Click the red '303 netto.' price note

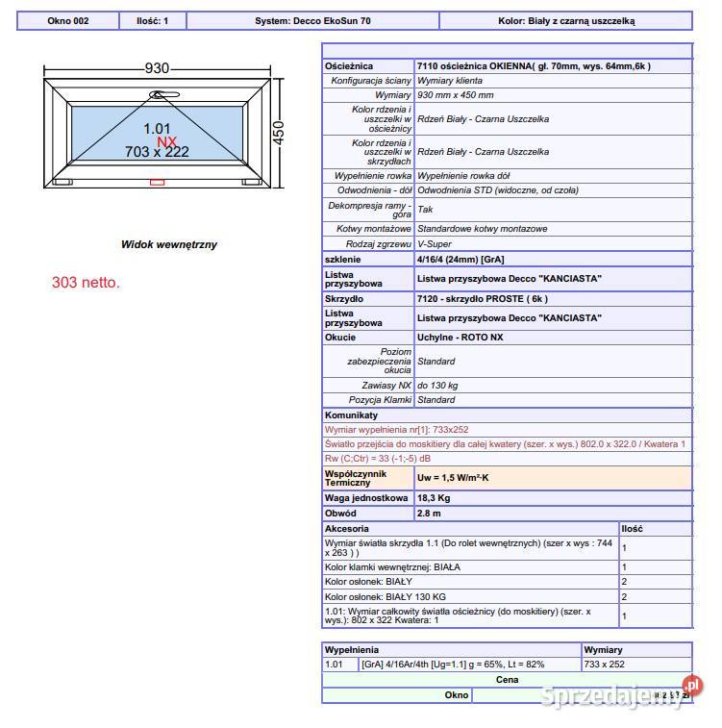tap(86, 283)
